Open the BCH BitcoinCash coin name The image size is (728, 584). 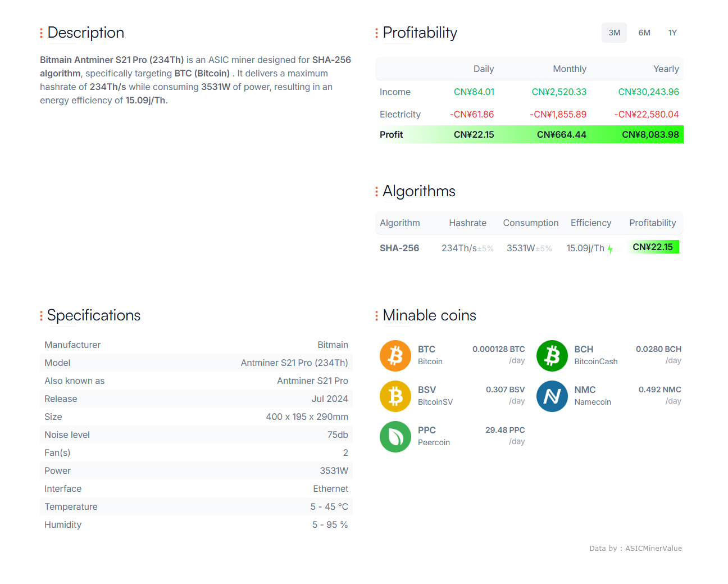pos(596,355)
